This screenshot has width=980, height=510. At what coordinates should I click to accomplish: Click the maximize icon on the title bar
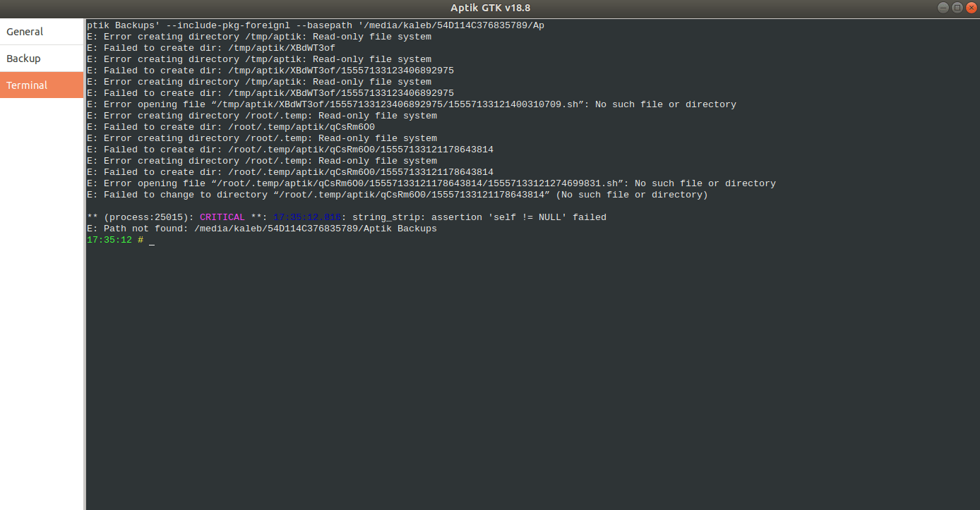(x=957, y=8)
